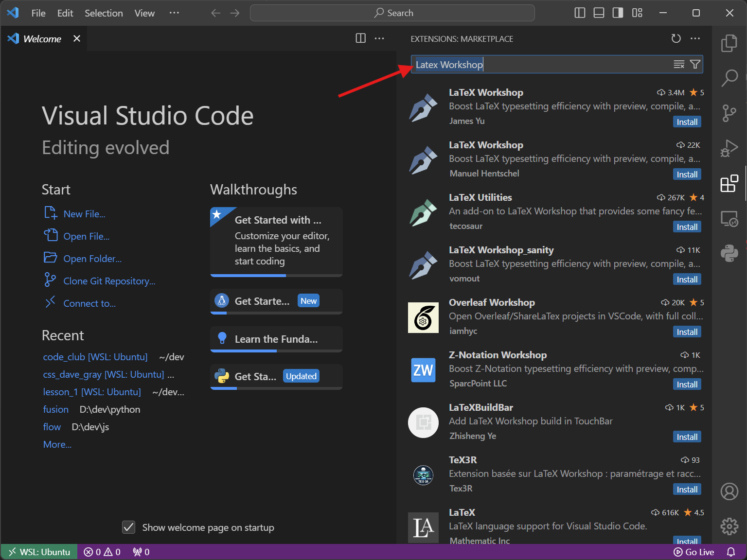Open Remote Explorer in activity bar
Viewport: 747px width, 560px height.
(729, 219)
